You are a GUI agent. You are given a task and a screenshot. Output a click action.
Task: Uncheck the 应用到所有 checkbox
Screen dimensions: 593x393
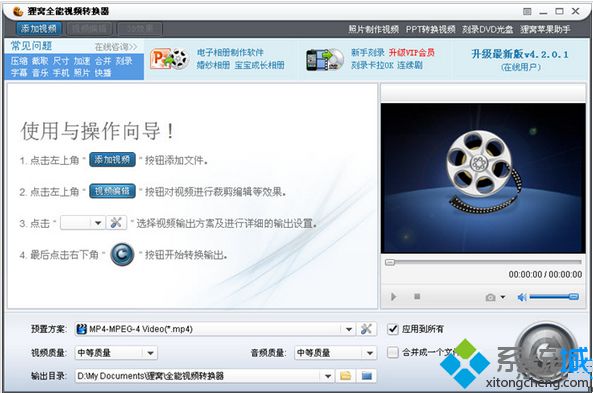pos(393,329)
